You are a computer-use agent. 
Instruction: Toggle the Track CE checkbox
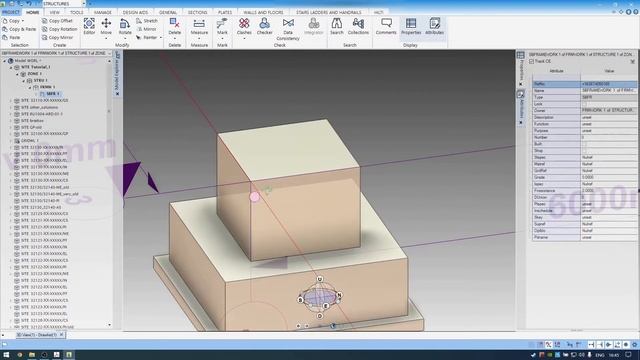click(531, 61)
